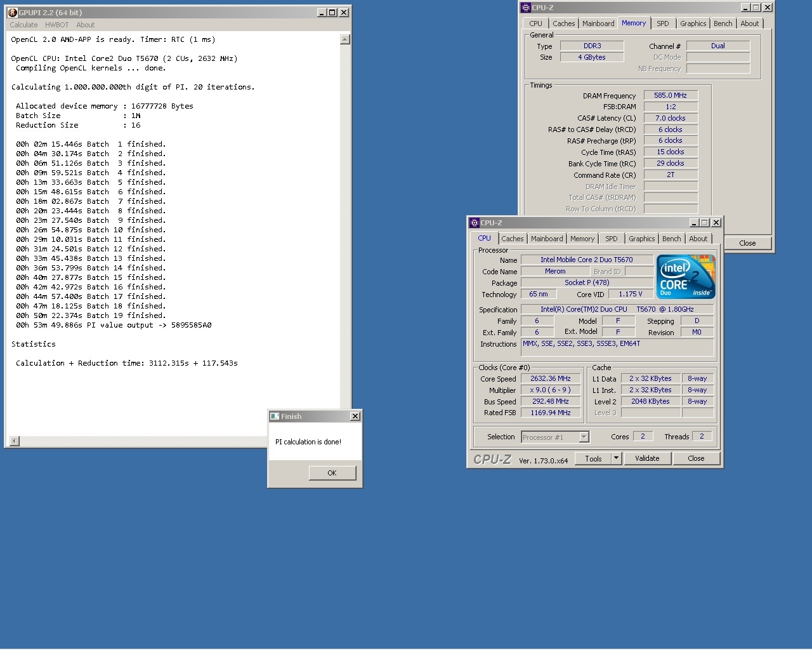Screen dimensions: 812x650
Task: Open SPD tab in front CPU-Z window
Action: (612, 239)
